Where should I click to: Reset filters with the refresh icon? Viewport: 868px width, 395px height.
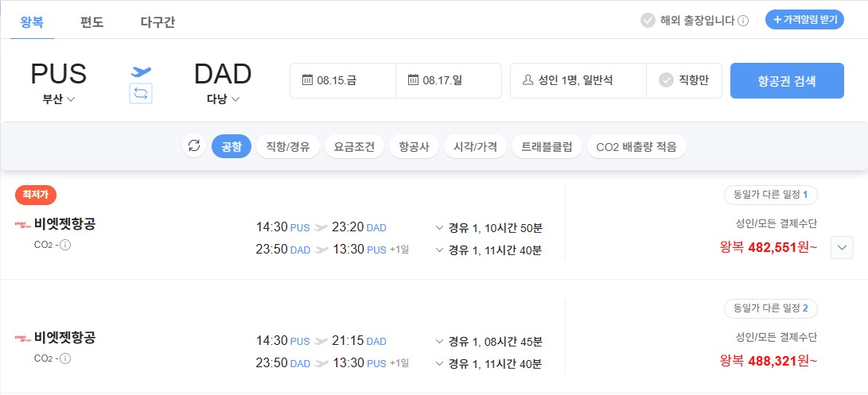click(x=194, y=146)
